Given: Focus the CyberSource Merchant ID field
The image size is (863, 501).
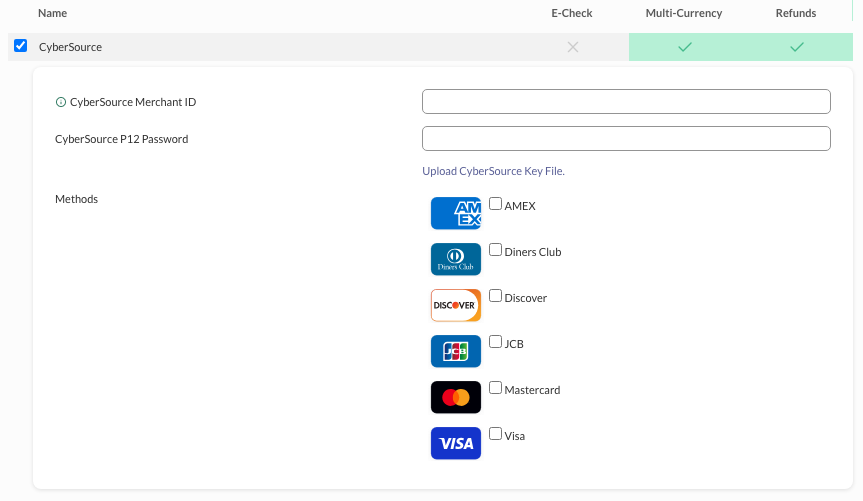Looking at the screenshot, I should pos(626,102).
